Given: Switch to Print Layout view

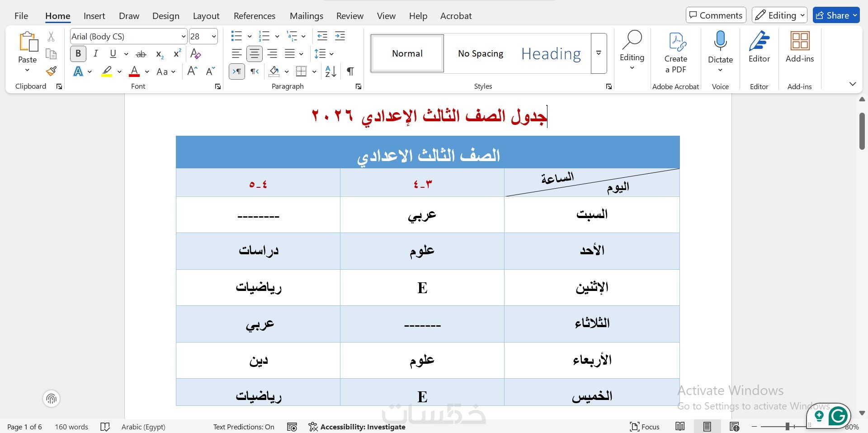Looking at the screenshot, I should tap(707, 426).
